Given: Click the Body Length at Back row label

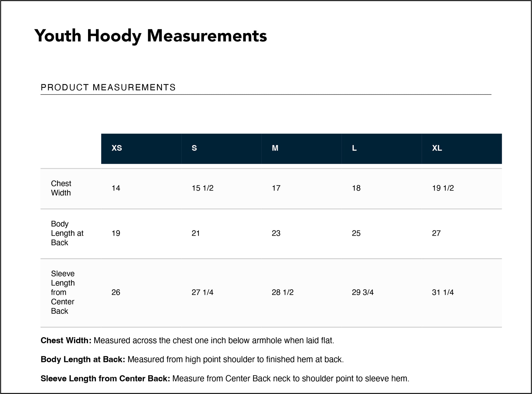Looking at the screenshot, I should (x=67, y=233).
